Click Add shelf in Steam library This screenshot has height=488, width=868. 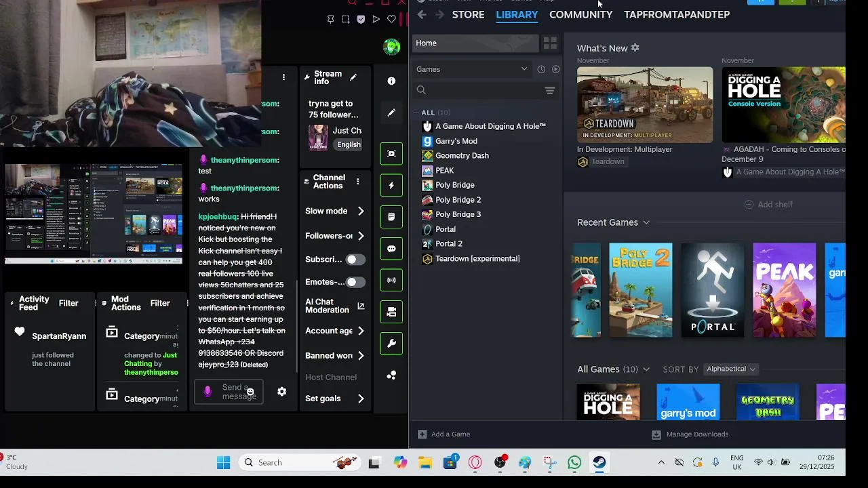768,205
